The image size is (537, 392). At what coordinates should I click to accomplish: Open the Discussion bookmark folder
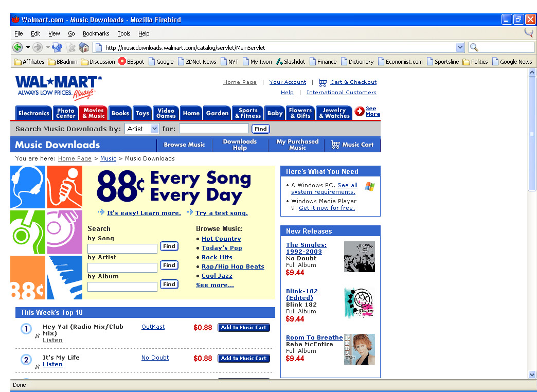[x=98, y=62]
